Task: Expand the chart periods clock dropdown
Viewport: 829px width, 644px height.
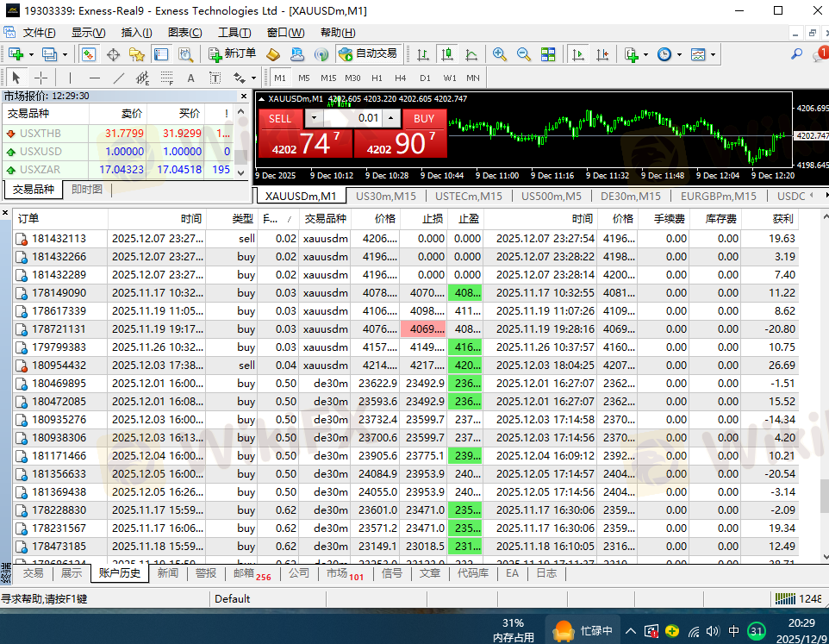Action: tap(679, 53)
